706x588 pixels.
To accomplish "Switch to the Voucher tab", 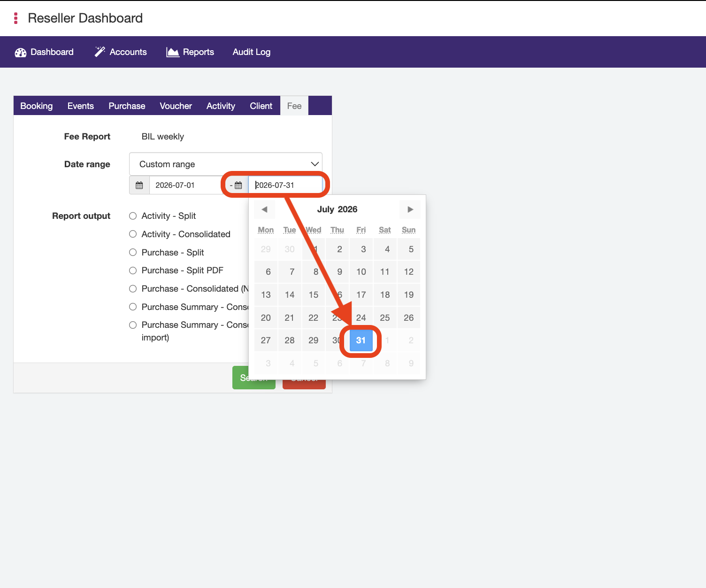I will pos(176,106).
